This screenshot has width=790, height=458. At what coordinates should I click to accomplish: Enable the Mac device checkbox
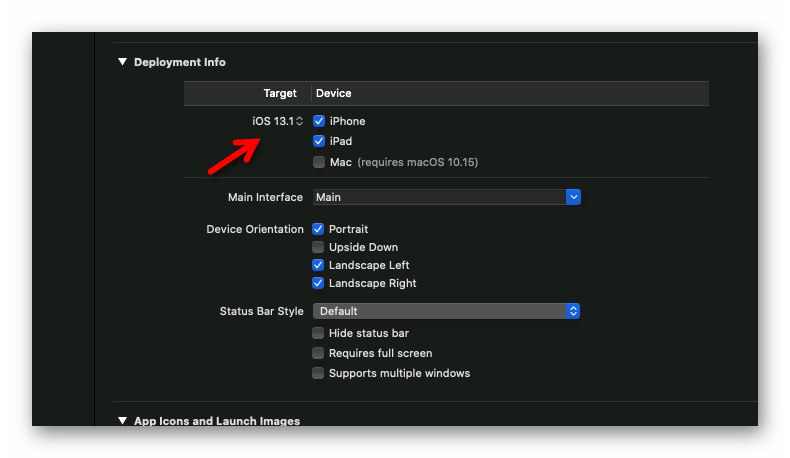click(319, 162)
